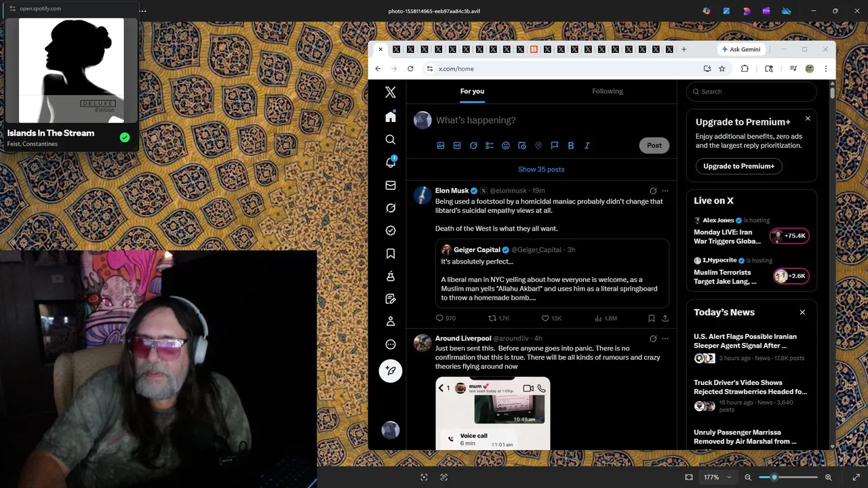
Task: Close the Upgrade to Premium+ card
Action: (808, 119)
